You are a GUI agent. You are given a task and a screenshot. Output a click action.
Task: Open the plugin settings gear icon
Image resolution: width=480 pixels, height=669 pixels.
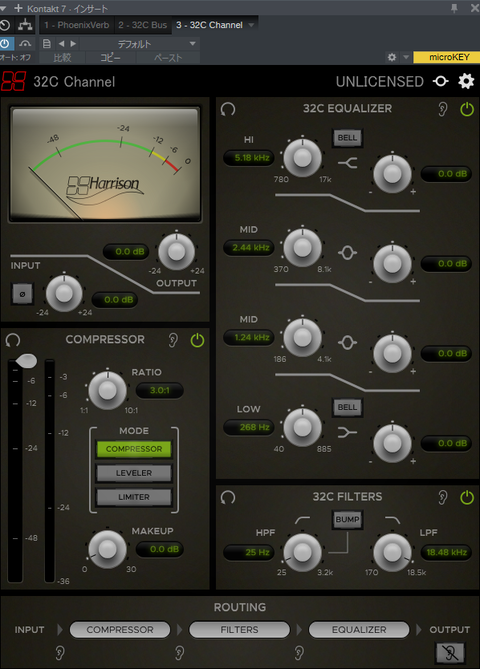tap(466, 81)
